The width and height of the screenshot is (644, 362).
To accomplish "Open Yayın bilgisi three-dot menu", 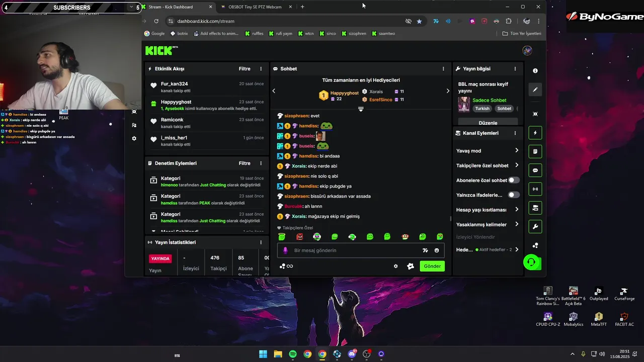I will (x=515, y=69).
